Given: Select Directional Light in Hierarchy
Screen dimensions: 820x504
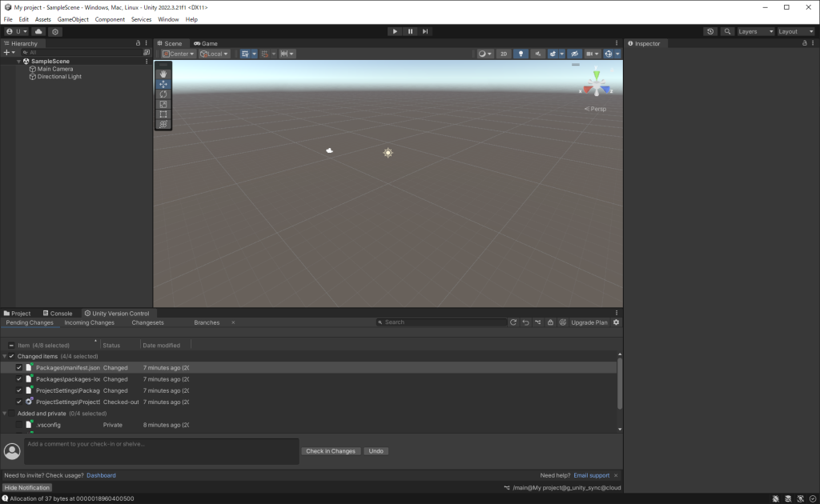Looking at the screenshot, I should [59, 76].
